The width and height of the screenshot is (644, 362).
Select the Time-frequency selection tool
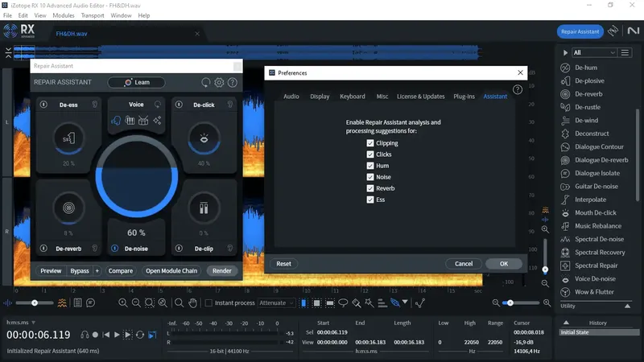[316, 303]
